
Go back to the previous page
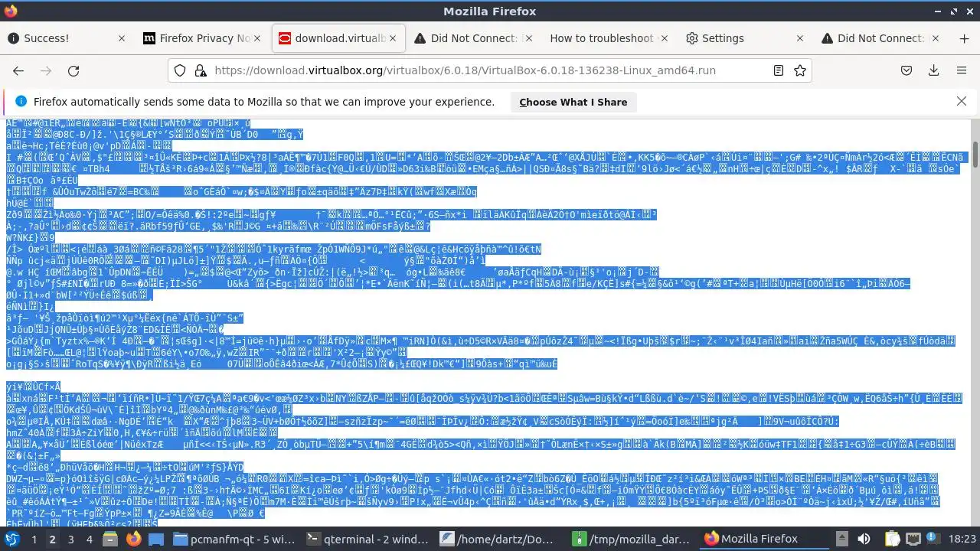pyautogui.click(x=18, y=70)
